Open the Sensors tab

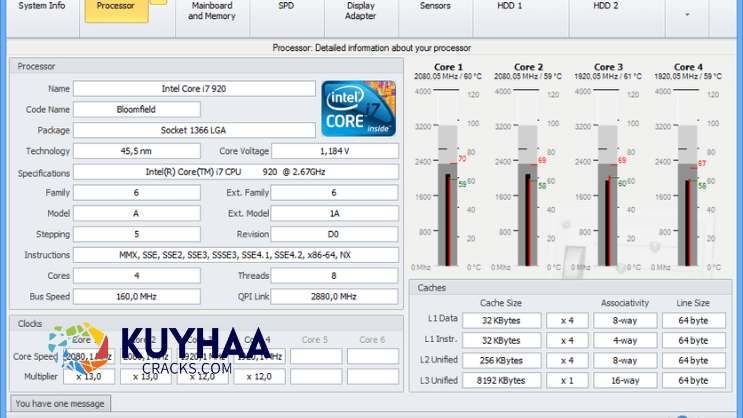click(434, 6)
